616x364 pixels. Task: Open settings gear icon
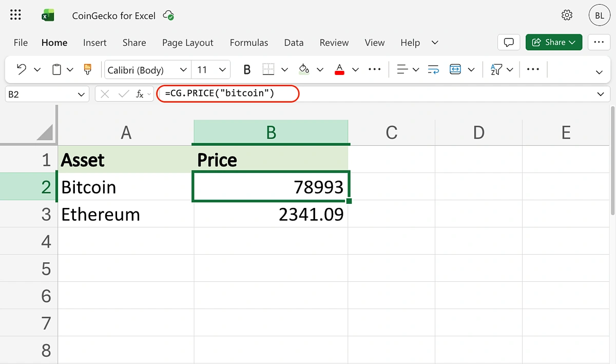pyautogui.click(x=567, y=15)
